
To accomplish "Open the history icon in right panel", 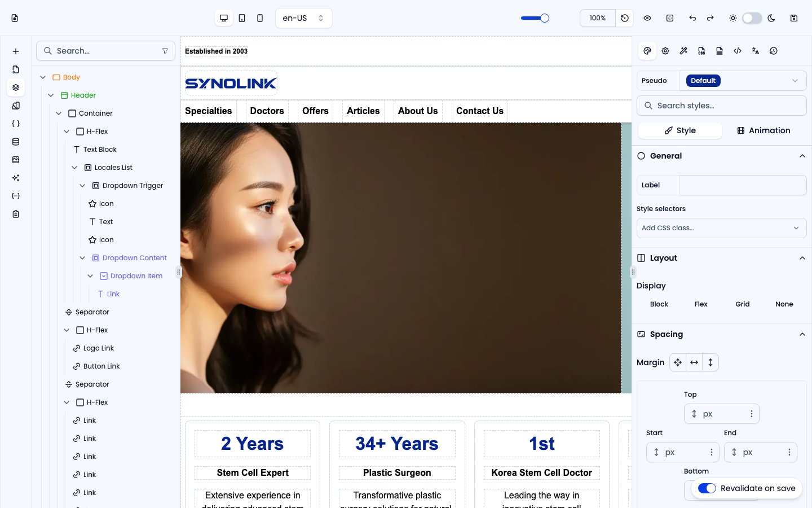I will (774, 51).
